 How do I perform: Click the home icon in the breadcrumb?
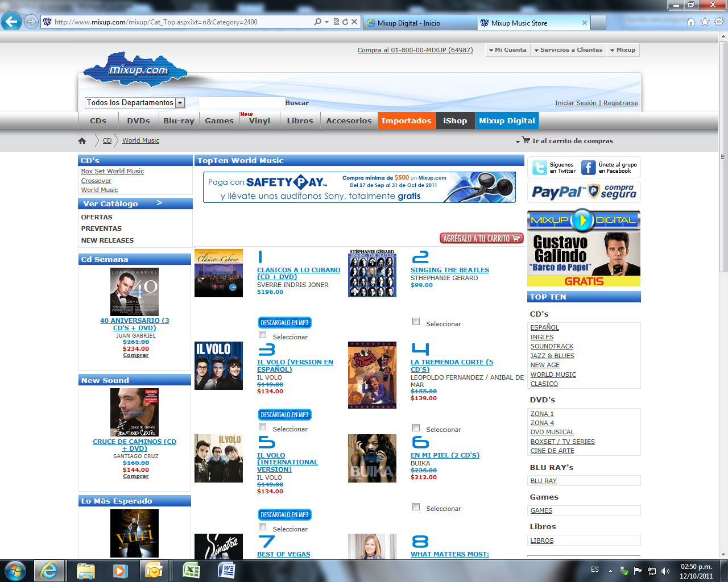[x=82, y=141]
